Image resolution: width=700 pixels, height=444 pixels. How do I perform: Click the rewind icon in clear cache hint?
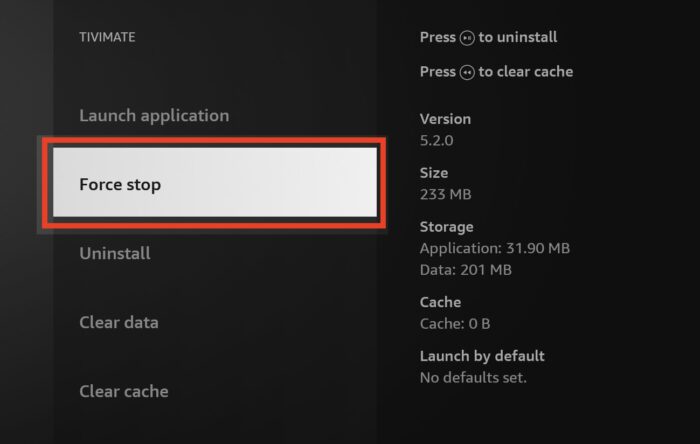(x=467, y=72)
